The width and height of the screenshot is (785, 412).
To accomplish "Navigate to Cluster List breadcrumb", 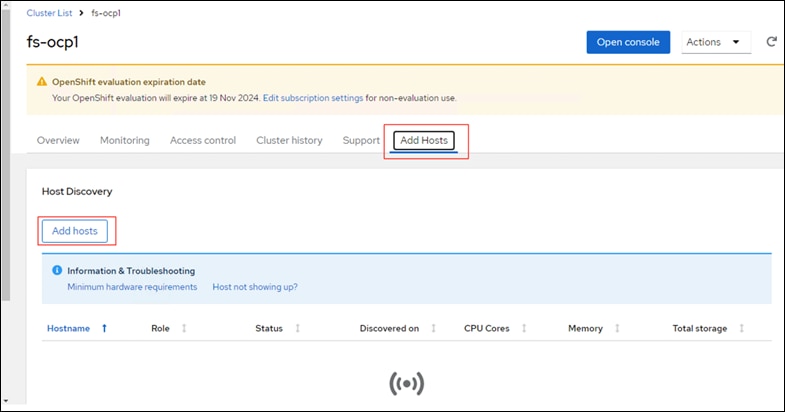I will coord(49,13).
